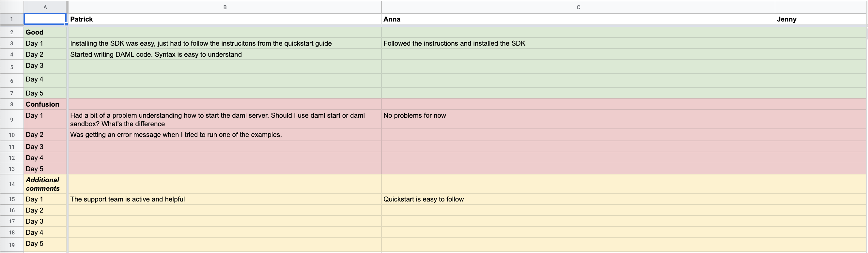Select 'Day 5' in the Good section
Screen dimensions: 868x253
coord(45,93)
